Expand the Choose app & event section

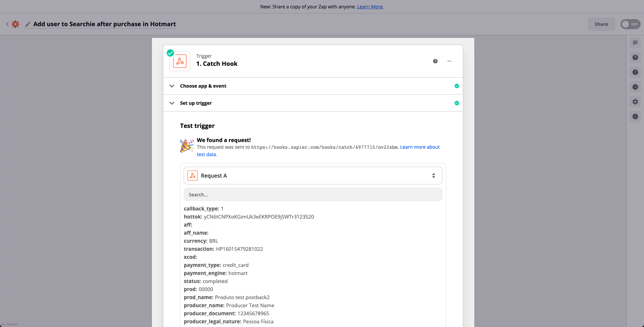[313, 86]
